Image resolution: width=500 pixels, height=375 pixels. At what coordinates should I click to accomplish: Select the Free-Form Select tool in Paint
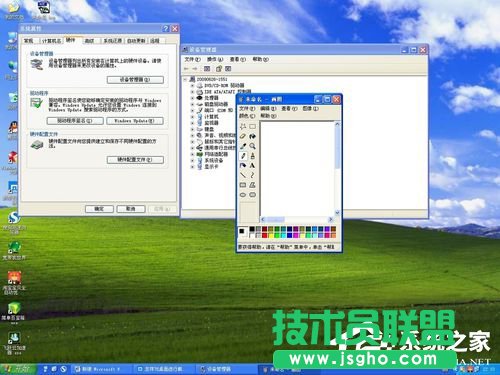coord(243,127)
